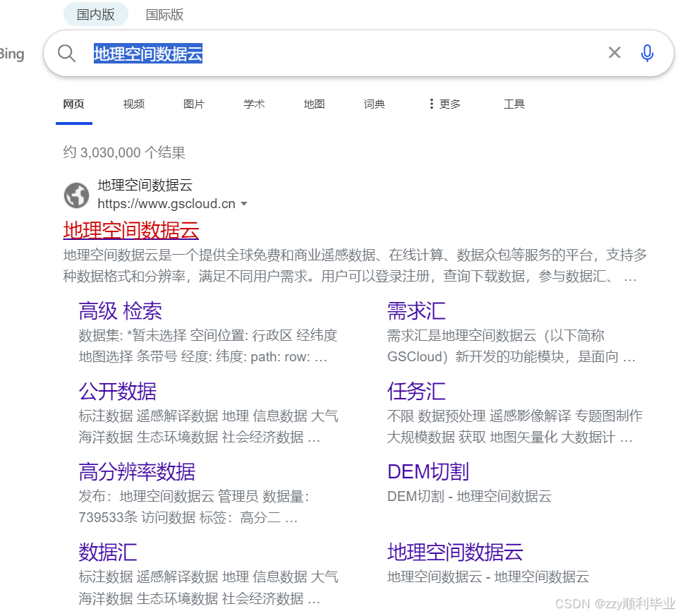Click the 约 3,030,000 个结果 count text
This screenshot has height=616, width=678.
[124, 152]
